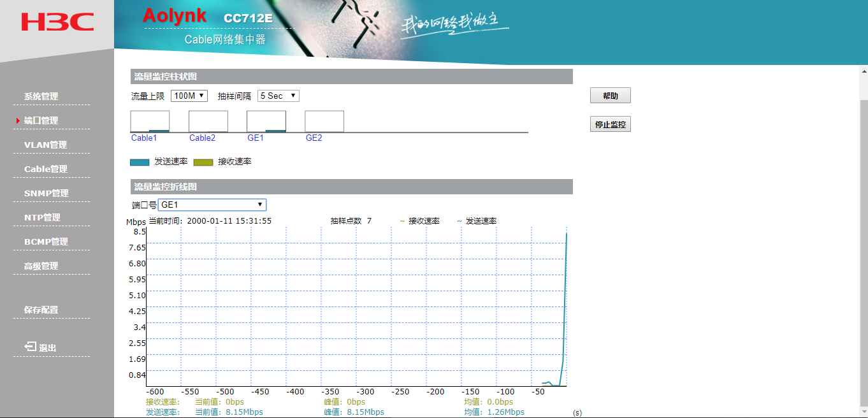Screen dimensions: 868x418
Task: Open 端口管理 menu
Action: (x=41, y=120)
